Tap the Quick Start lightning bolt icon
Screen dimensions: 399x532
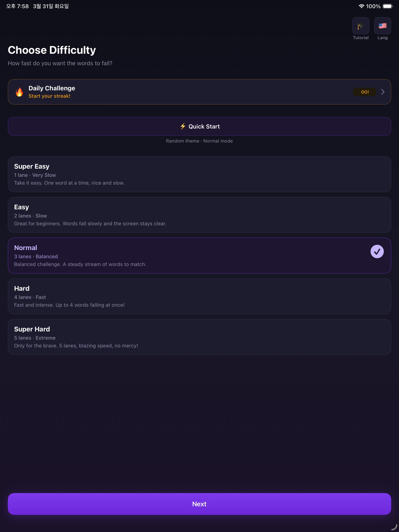[x=183, y=126]
